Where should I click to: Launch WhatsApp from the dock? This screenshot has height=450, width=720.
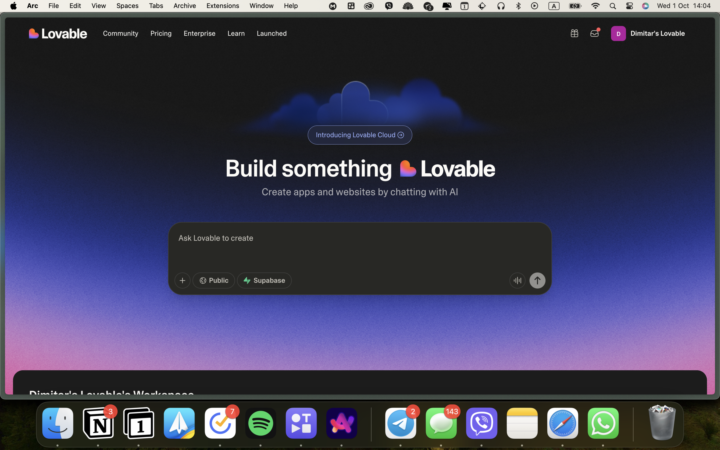[603, 423]
